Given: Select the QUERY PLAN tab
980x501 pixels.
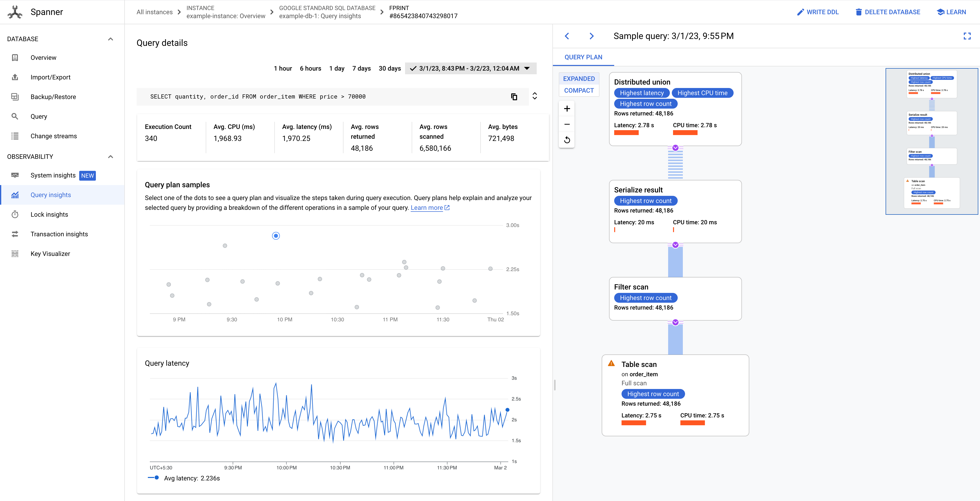Looking at the screenshot, I should point(583,58).
